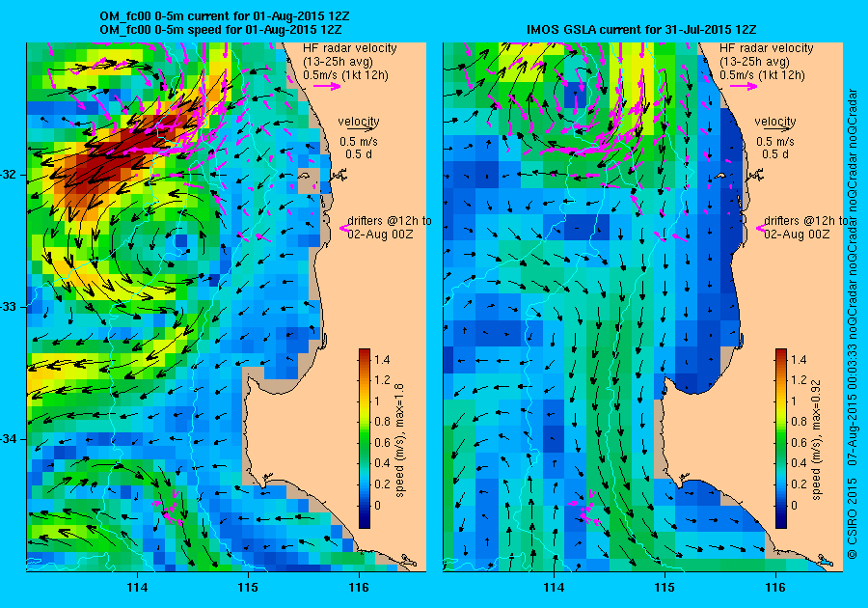The height and width of the screenshot is (608, 868).
Task: Click '0.5 d' under velocity in IMOS GSLA panel
Action: click(775, 154)
